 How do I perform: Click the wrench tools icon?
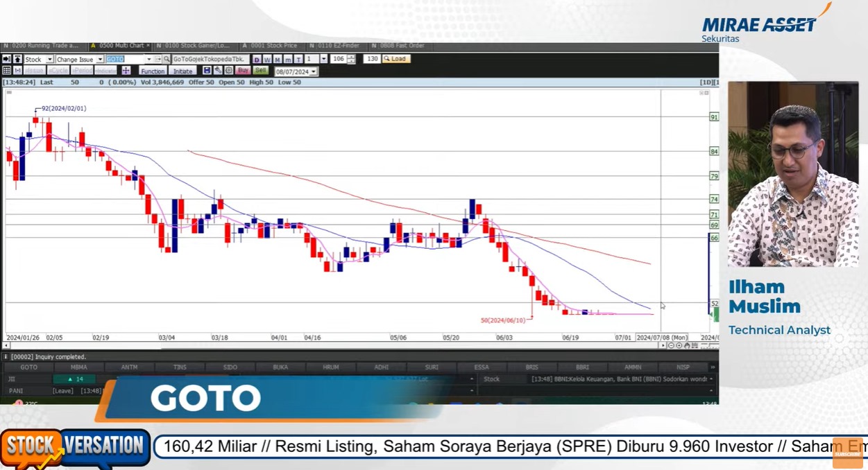point(217,71)
